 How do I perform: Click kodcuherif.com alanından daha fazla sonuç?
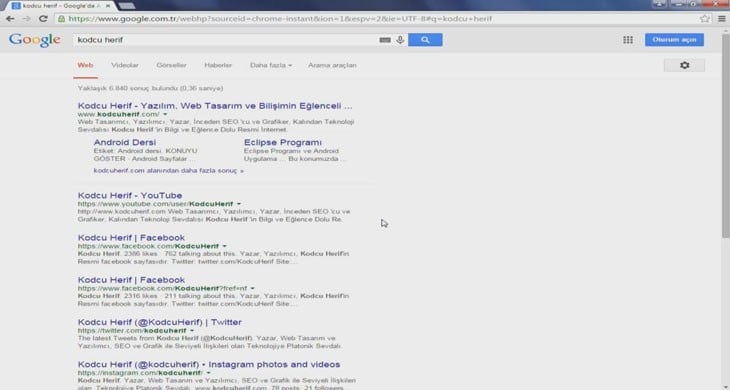click(x=169, y=171)
